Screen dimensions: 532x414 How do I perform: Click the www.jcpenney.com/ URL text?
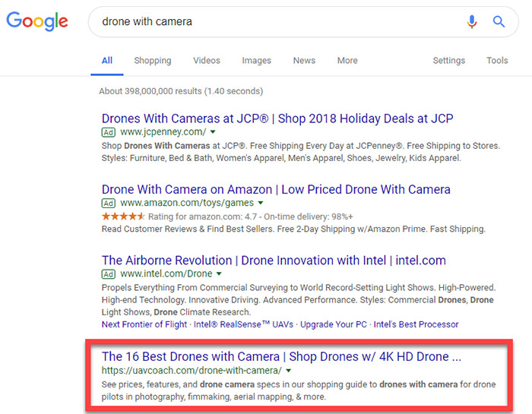coord(163,132)
